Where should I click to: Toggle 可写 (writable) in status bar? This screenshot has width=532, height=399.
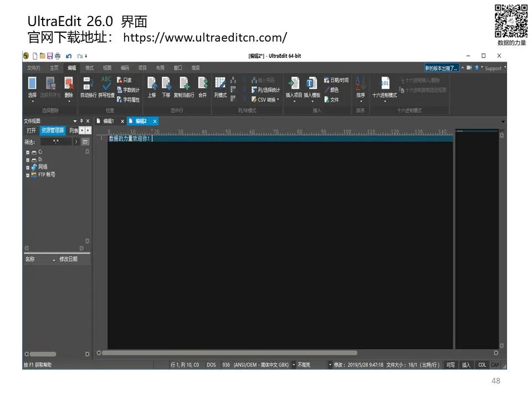451,365
